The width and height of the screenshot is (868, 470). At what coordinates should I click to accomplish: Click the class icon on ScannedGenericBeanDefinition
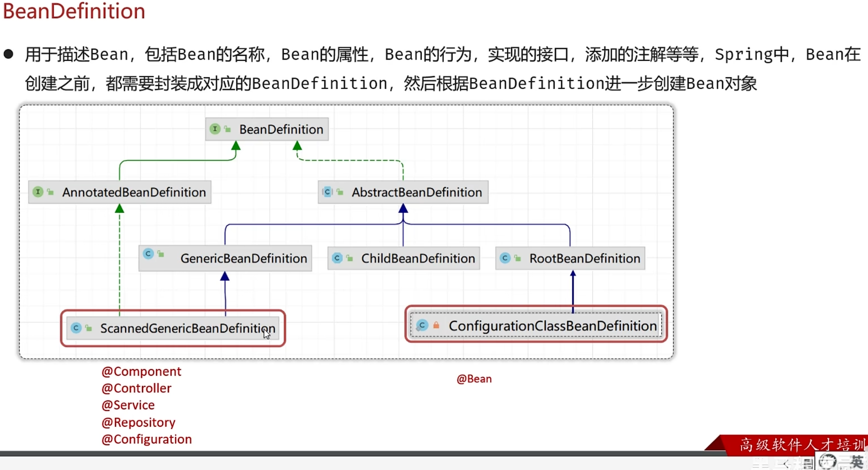(76, 328)
